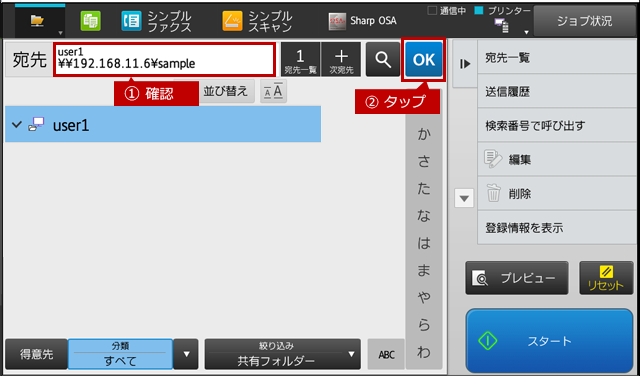This screenshot has height=376, width=640.
Task: Jump to the ら index row
Action: [424, 325]
